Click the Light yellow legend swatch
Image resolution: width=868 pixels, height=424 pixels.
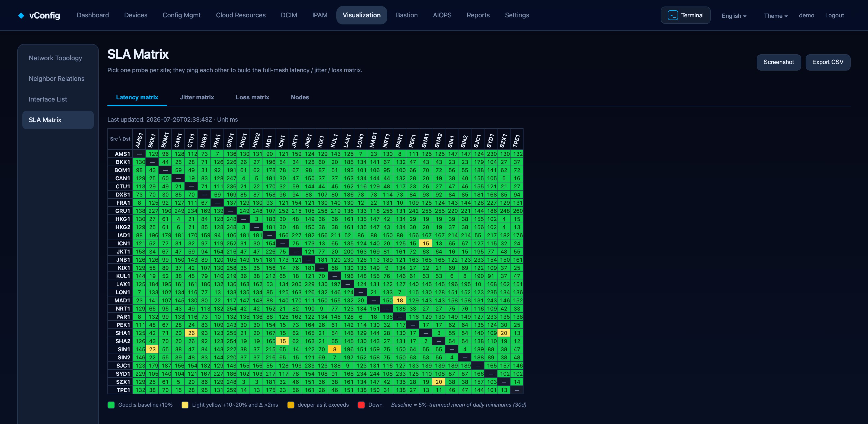[185, 405]
